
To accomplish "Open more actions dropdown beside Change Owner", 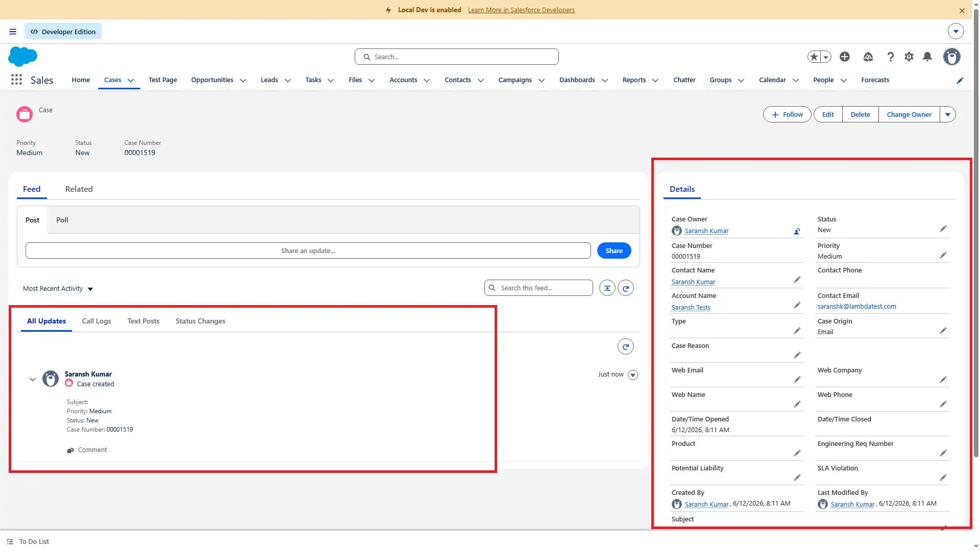I will click(x=948, y=115).
